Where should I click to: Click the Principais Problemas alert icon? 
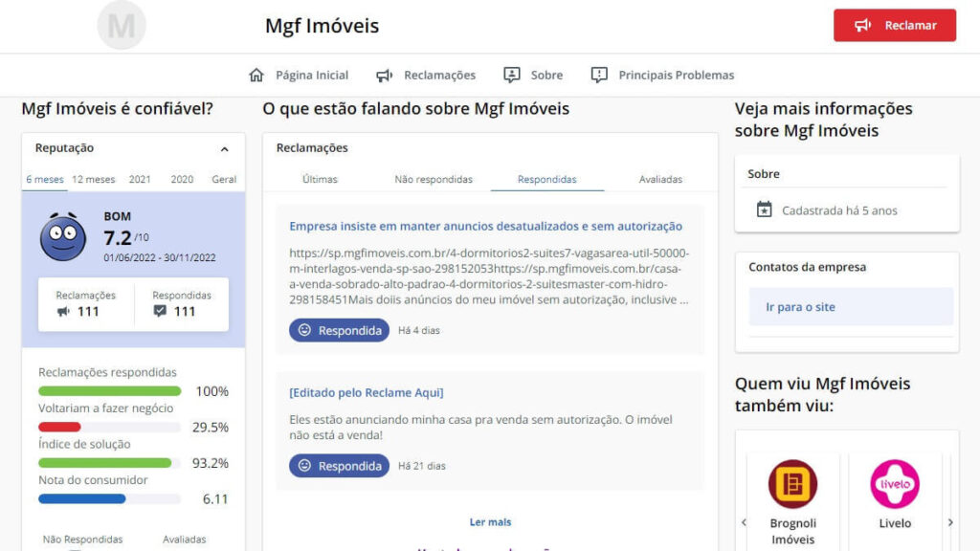click(x=599, y=75)
